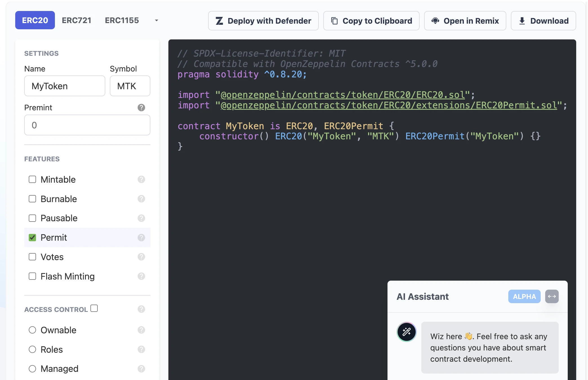Click the AI Assistant expand icon

coord(552,296)
